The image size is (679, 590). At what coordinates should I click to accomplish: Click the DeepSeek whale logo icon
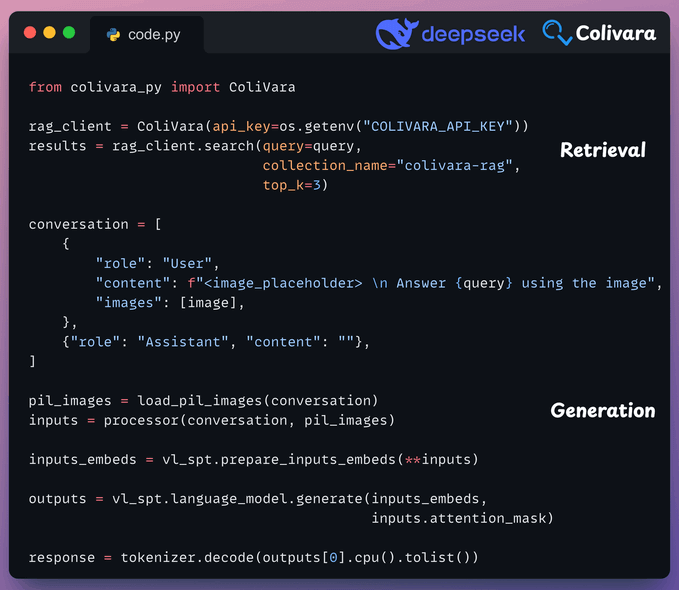point(396,33)
